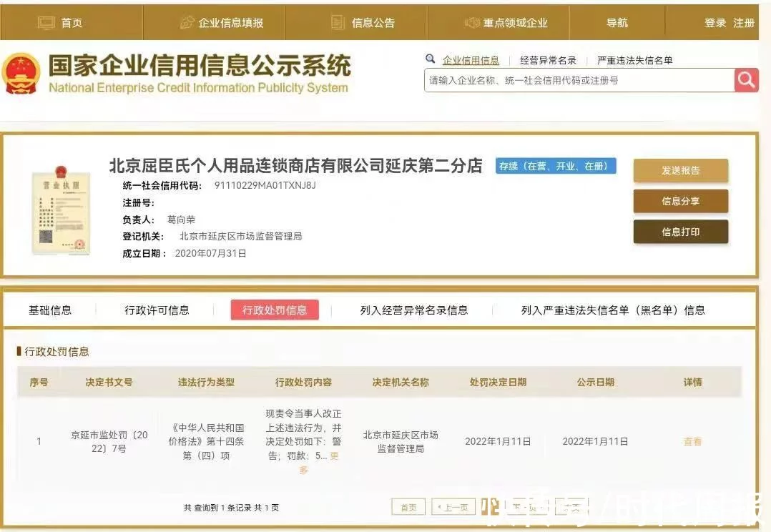
Task: Select the 严重违法失信名单 search option
Action: (634, 61)
